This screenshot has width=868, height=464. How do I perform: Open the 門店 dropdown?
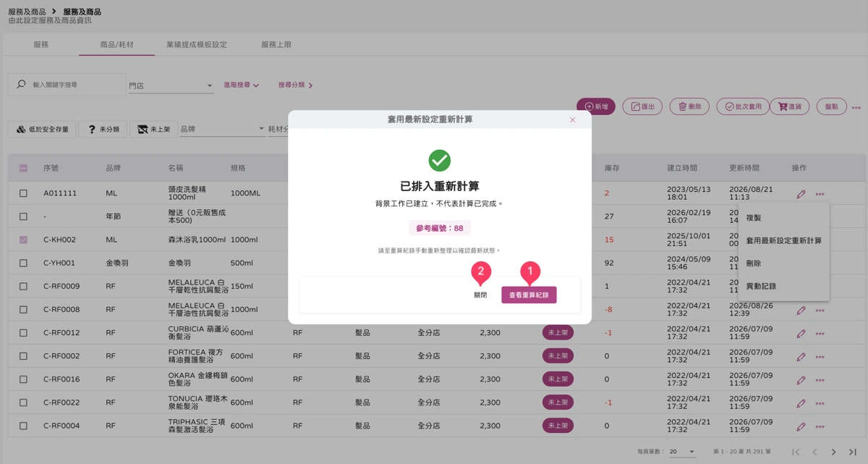click(x=171, y=85)
